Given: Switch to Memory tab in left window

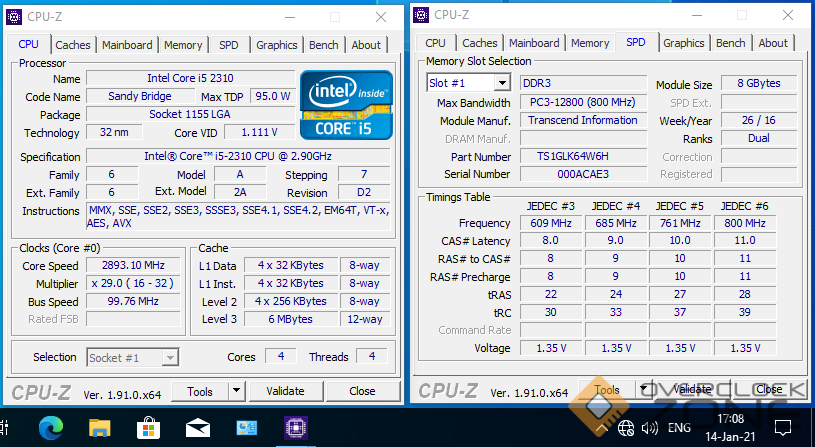Looking at the screenshot, I should [183, 45].
